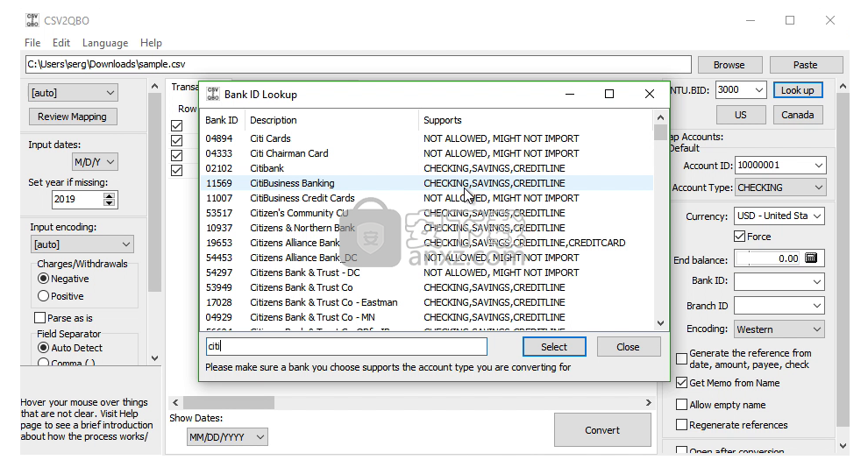Image resolution: width=868 pixels, height=467 pixels.
Task: Click the Canada button
Action: [798, 115]
